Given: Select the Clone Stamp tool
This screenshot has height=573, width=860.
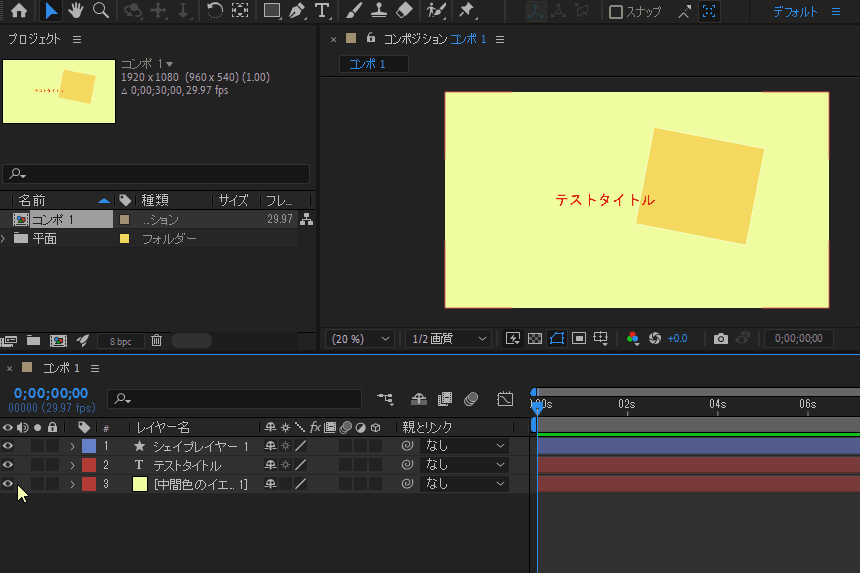Looking at the screenshot, I should click(378, 10).
